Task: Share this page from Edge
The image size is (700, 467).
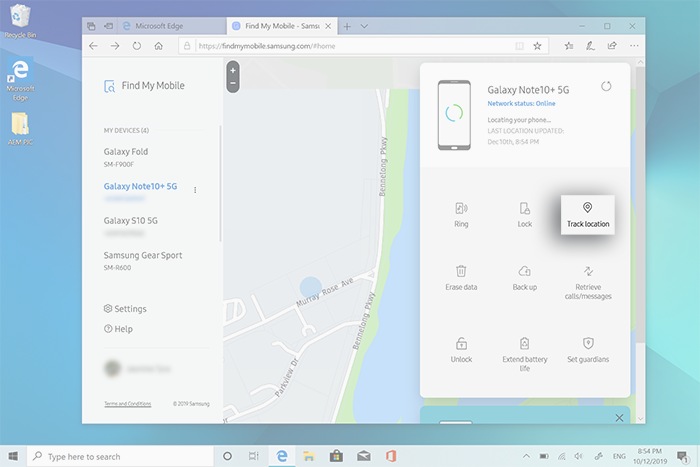Action: click(x=612, y=46)
